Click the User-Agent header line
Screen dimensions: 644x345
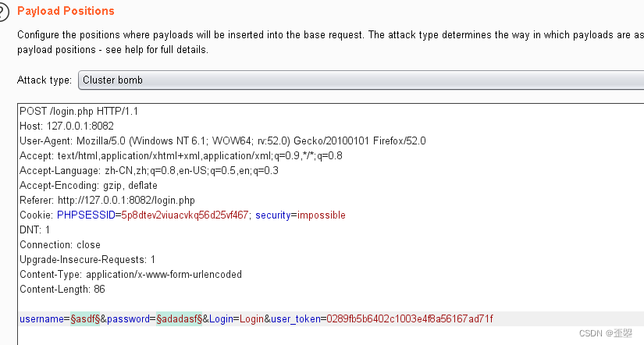[x=222, y=140]
